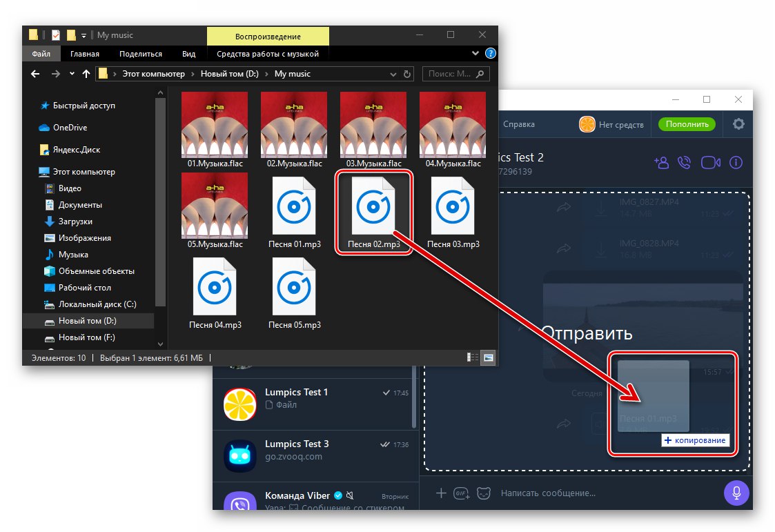Click the Пополнить button in Viber
The image size is (775, 532).
pyautogui.click(x=687, y=124)
